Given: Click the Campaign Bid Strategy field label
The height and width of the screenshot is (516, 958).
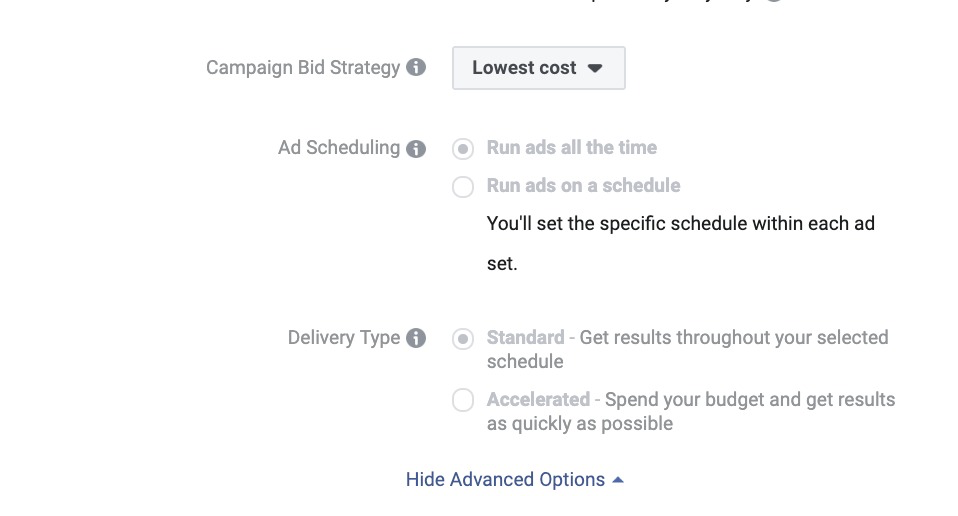Looking at the screenshot, I should (x=303, y=67).
